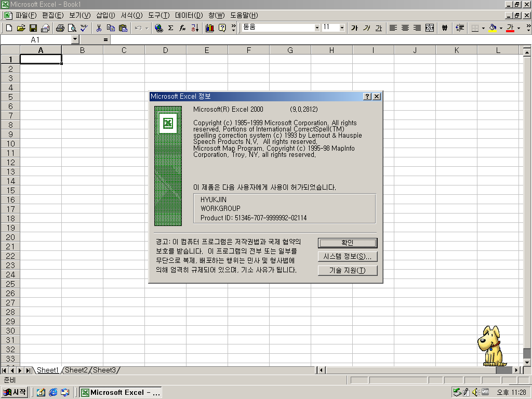Open the 파일(F) menu
Screen dimensions: 532x399
pos(26,15)
